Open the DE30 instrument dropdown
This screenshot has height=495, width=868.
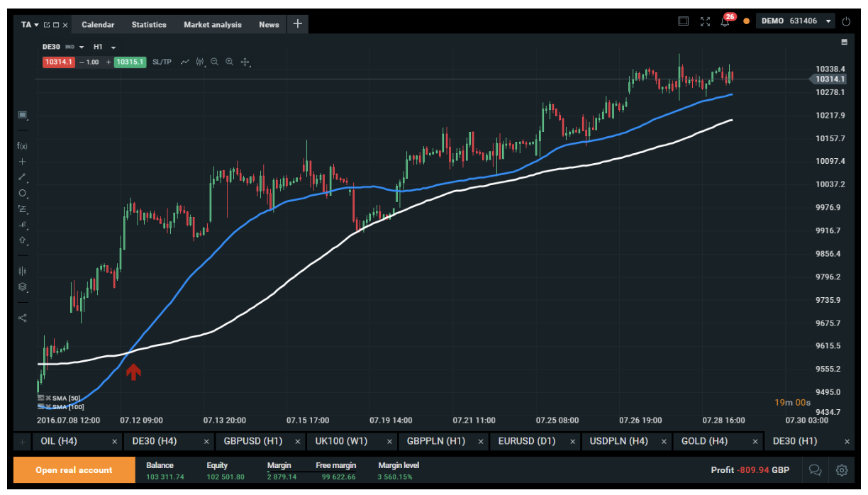81,47
